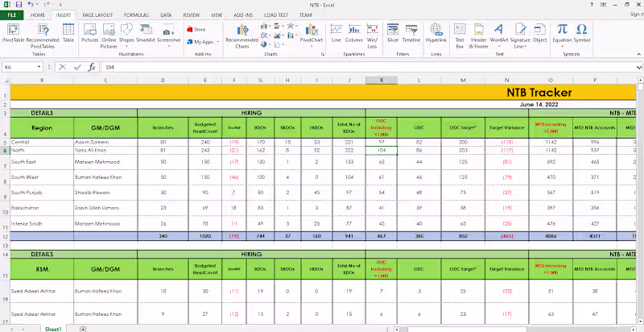Image resolution: width=644 pixels, height=332 pixels.
Task: Insert a Column sparkline
Action: point(353,33)
